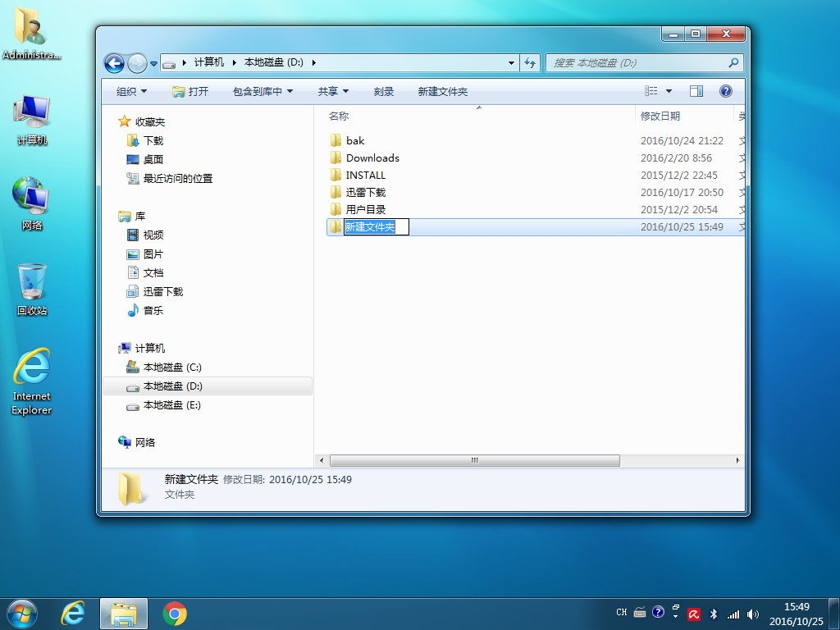Open more view options dropdown arrow
This screenshot has height=630, width=840.
[669, 91]
